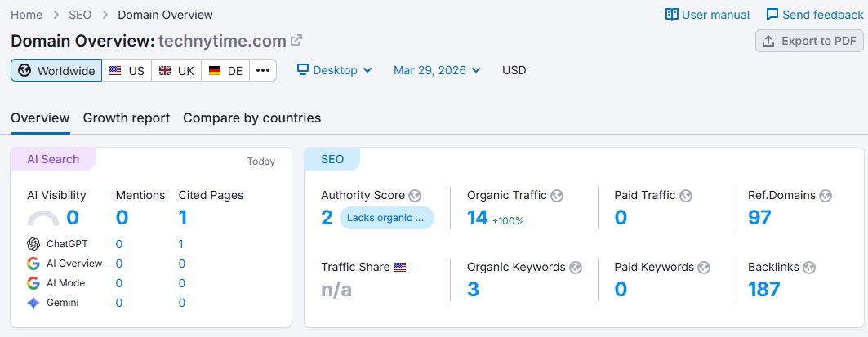Image resolution: width=868 pixels, height=337 pixels.
Task: Switch to the Growth report tab
Action: (127, 118)
